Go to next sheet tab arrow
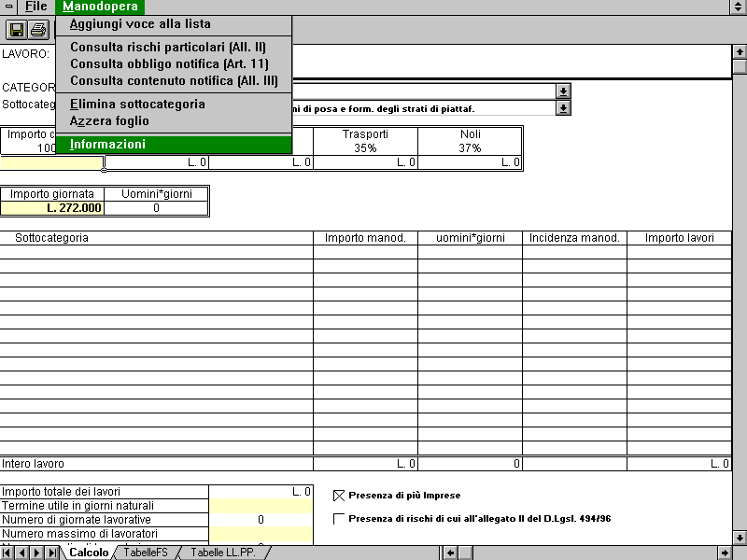 (36, 553)
